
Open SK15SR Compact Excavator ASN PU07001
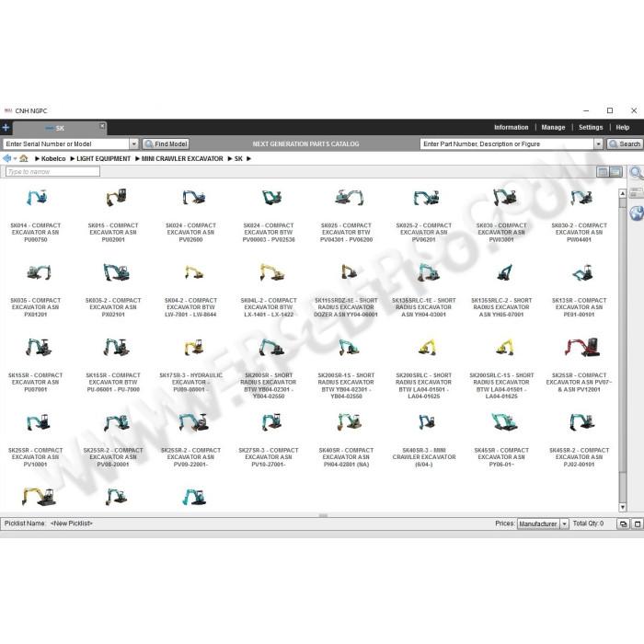(36, 364)
